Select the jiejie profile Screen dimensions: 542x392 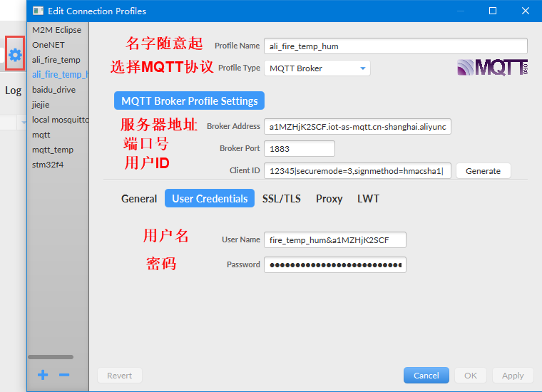click(58, 105)
